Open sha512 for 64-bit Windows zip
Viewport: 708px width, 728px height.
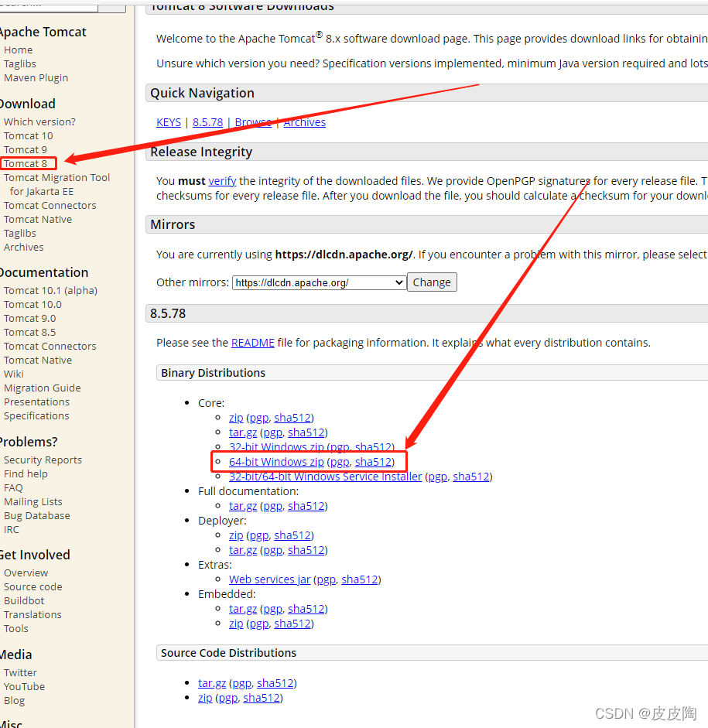(373, 462)
